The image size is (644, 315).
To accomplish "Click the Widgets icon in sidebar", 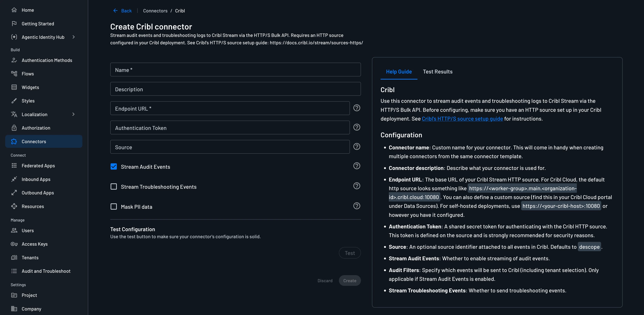I will [14, 87].
